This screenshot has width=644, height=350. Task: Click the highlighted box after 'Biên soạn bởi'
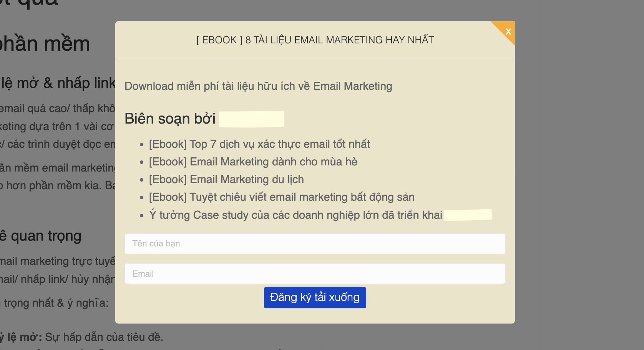click(x=251, y=119)
